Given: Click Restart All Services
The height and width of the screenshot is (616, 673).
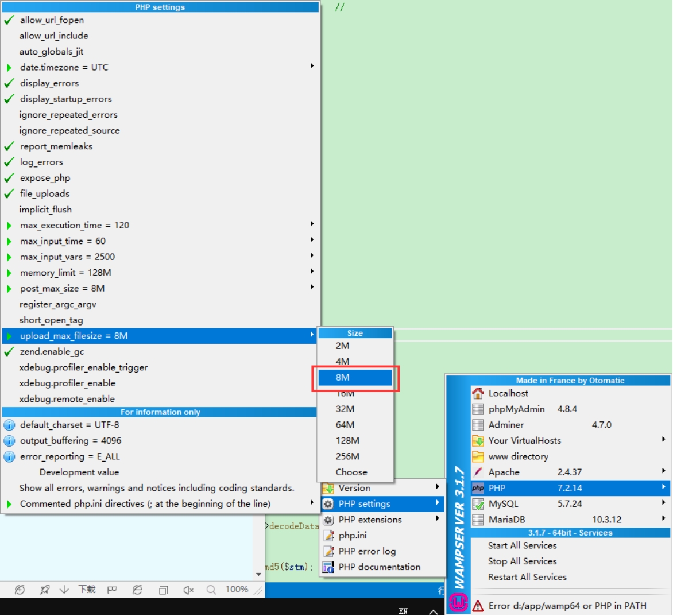Looking at the screenshot, I should click(x=527, y=577).
